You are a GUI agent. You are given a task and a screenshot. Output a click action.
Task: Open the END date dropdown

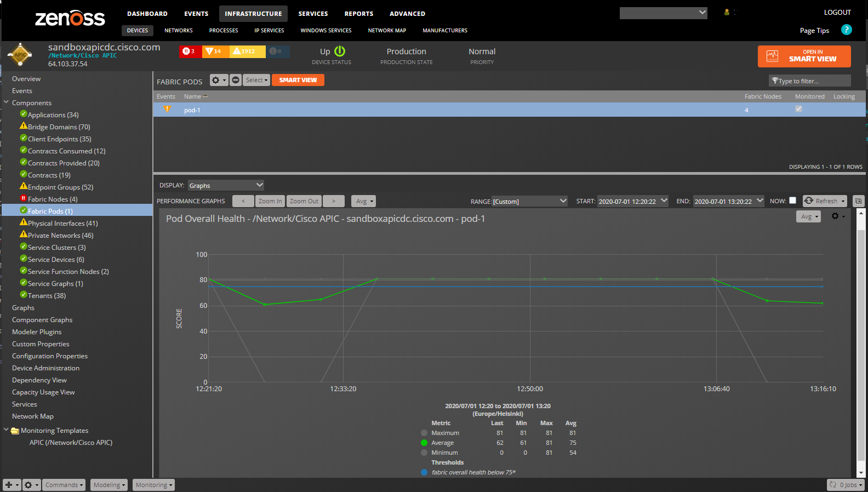[x=729, y=201]
